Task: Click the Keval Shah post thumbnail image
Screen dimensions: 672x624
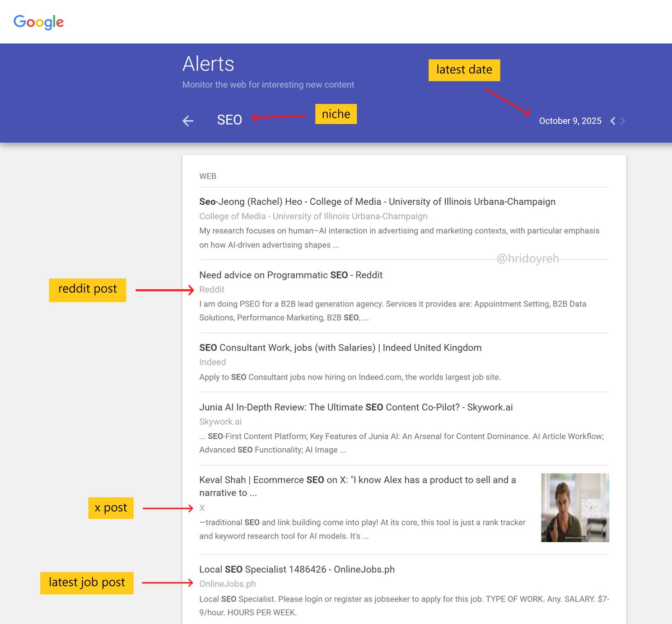Action: click(x=575, y=508)
